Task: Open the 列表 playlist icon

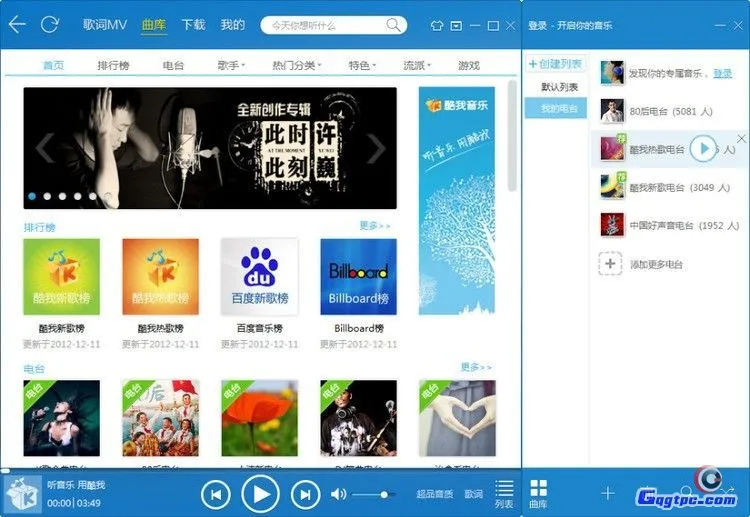Action: pyautogui.click(x=504, y=492)
